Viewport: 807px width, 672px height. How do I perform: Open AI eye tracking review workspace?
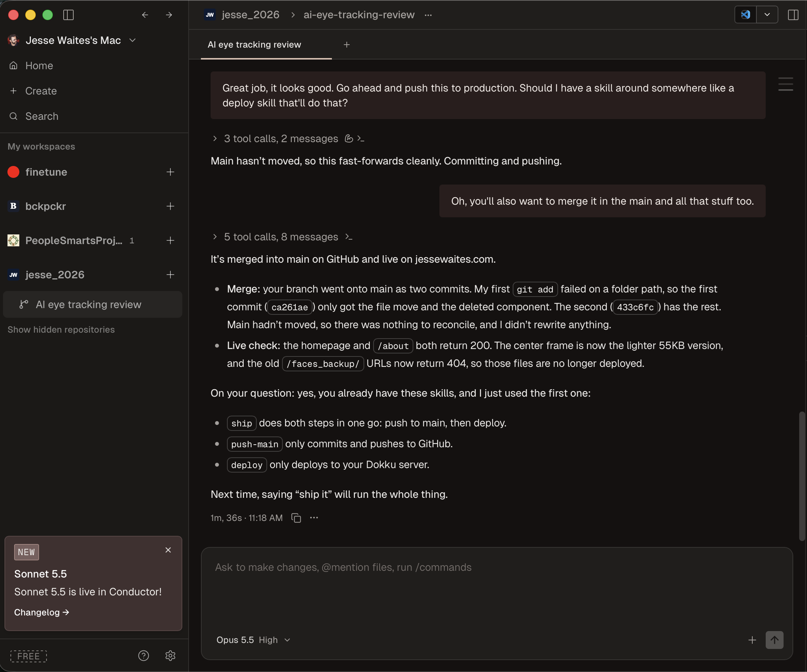point(93,304)
